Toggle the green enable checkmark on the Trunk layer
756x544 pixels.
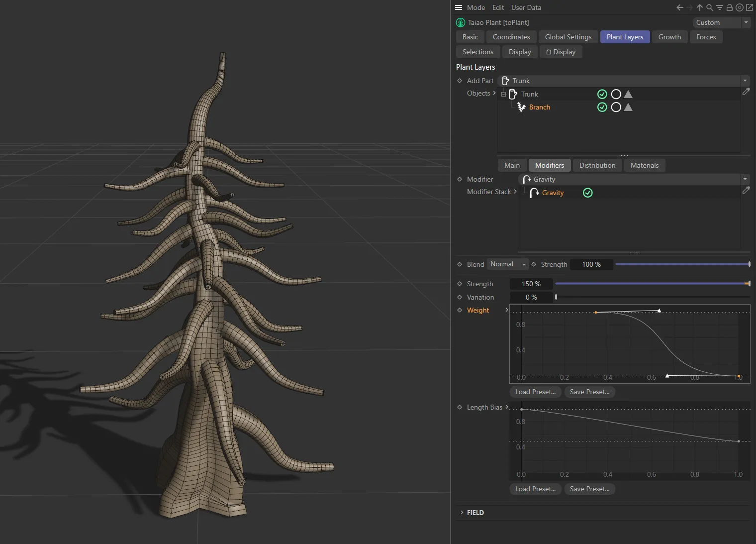click(602, 94)
